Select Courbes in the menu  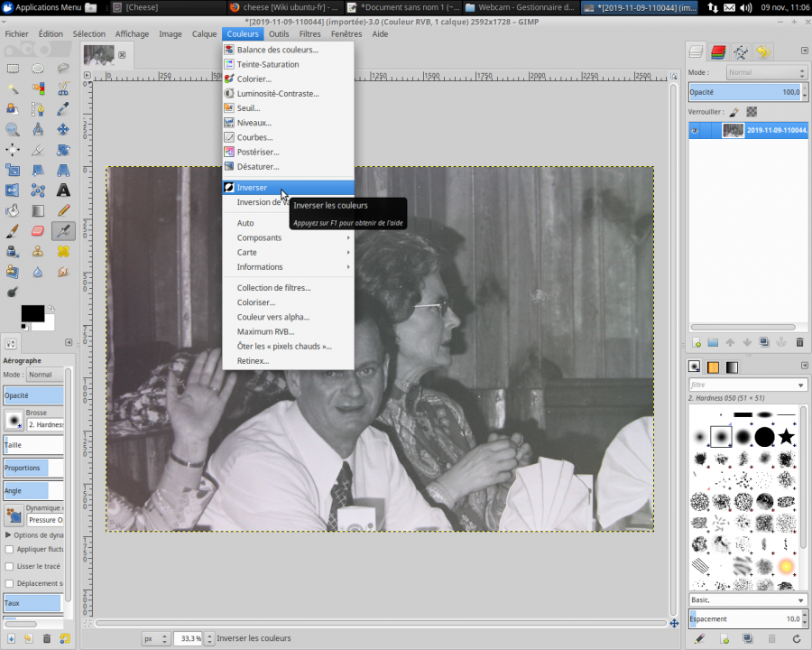tap(288, 137)
